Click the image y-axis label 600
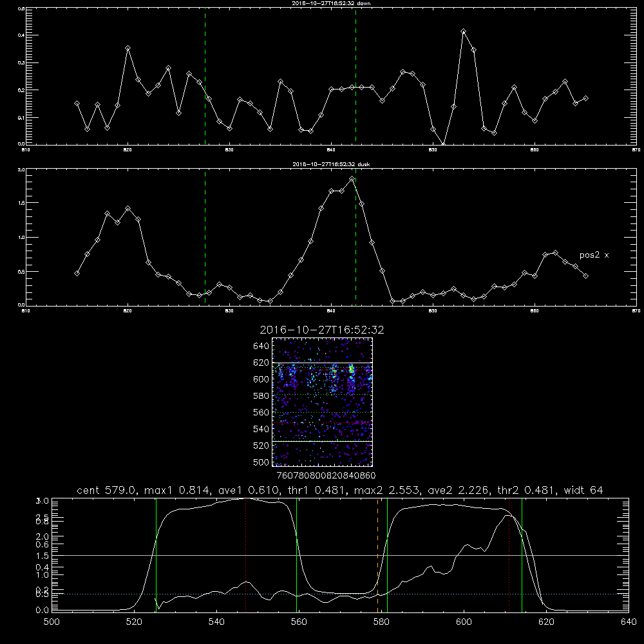 click(x=261, y=379)
